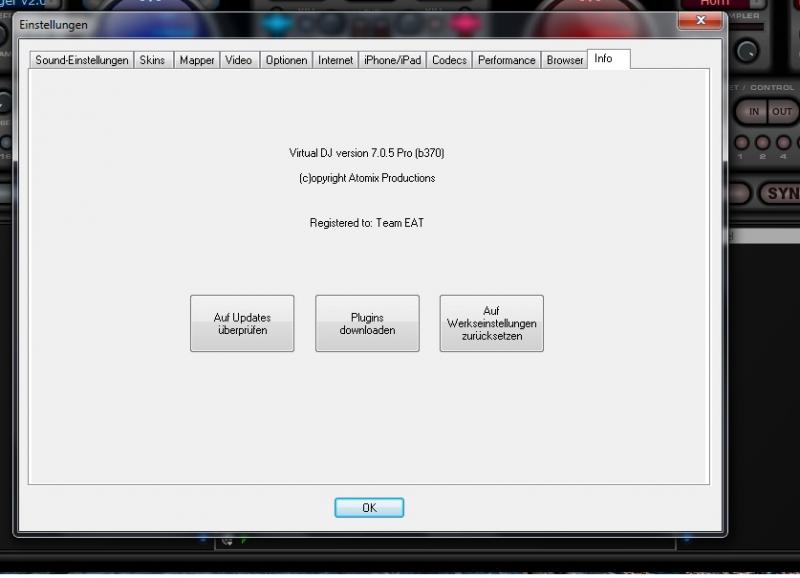Switch to the Performance tab
The width and height of the screenshot is (800, 578).
point(507,60)
